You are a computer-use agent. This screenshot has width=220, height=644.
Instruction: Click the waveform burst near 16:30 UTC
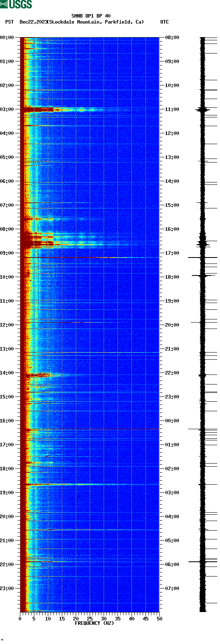click(203, 243)
